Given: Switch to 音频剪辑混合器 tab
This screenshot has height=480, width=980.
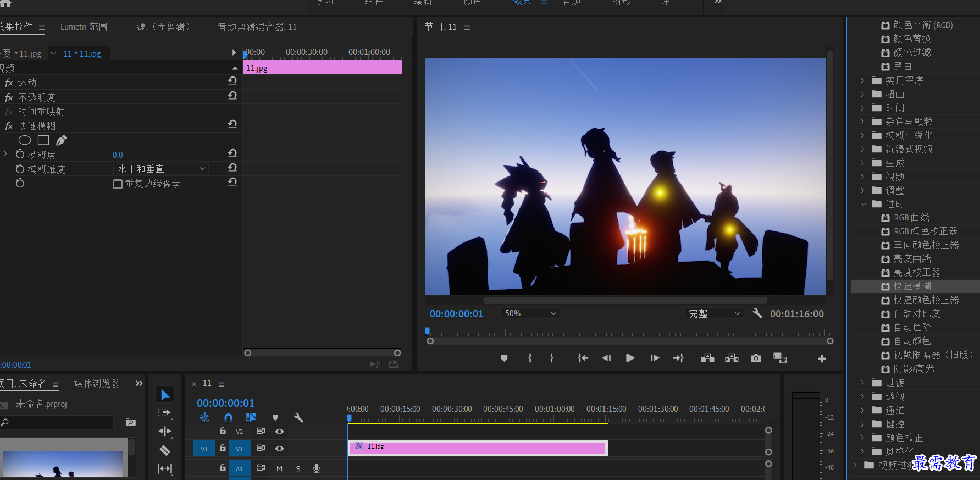Looking at the screenshot, I should (x=257, y=26).
